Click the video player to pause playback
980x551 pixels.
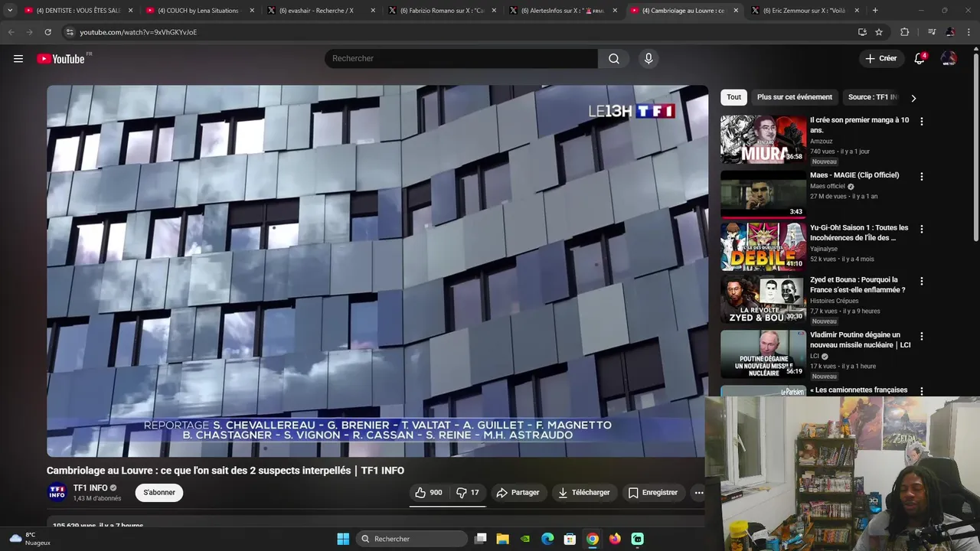376,271
